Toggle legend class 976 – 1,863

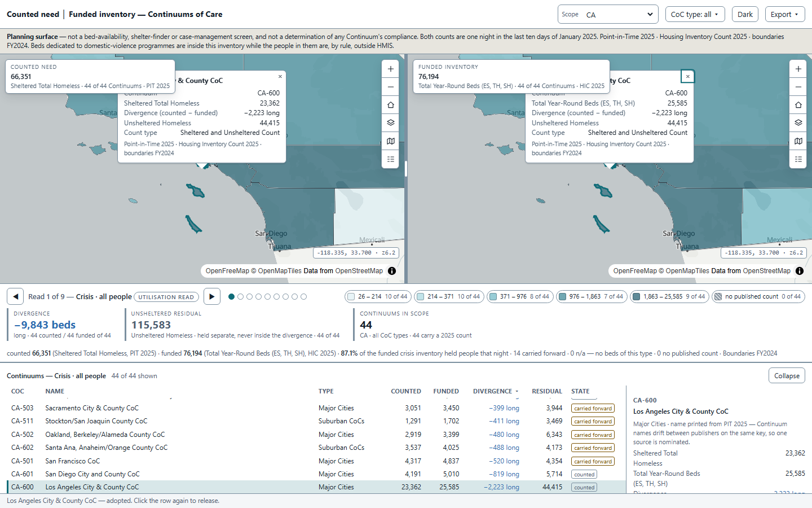(592, 296)
